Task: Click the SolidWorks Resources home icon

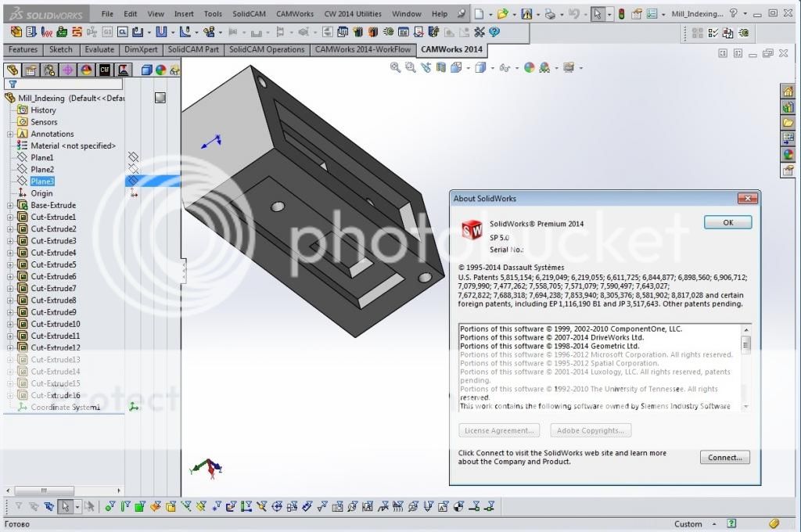Action: pyautogui.click(x=788, y=92)
